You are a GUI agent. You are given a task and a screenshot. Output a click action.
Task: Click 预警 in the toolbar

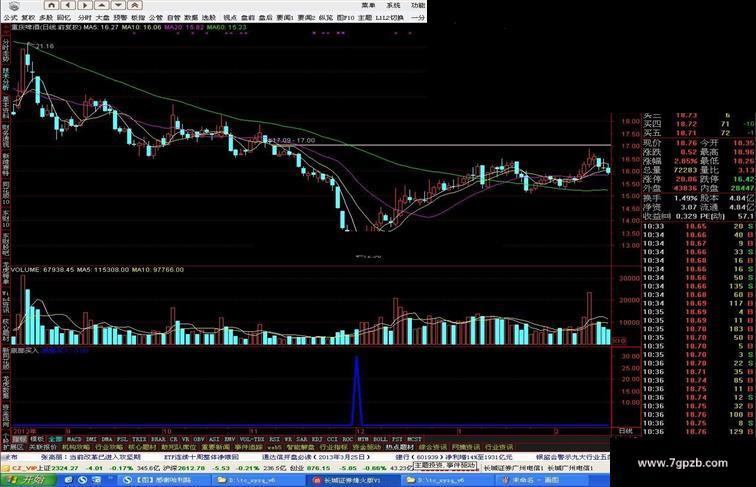point(120,18)
